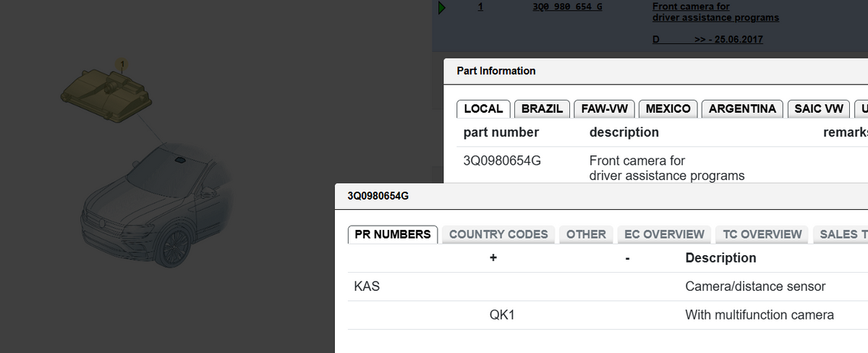Click the 'part number' column header
868x353 pixels.
pos(501,132)
